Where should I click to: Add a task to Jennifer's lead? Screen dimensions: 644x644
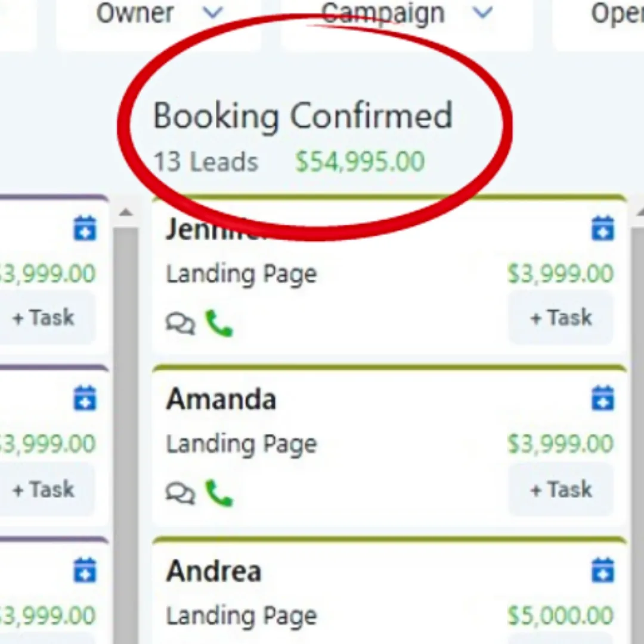pyautogui.click(x=561, y=317)
